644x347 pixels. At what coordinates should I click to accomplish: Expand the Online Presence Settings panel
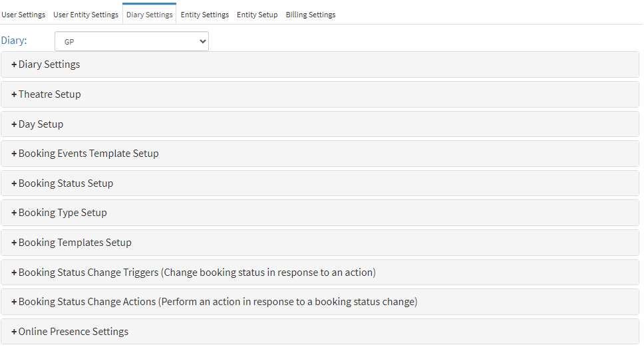pyautogui.click(x=73, y=332)
